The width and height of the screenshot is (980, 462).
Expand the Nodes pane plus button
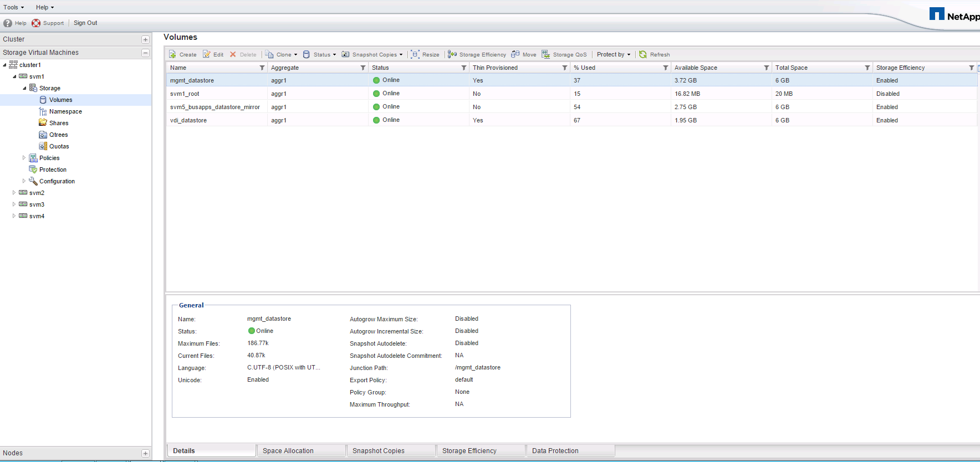145,454
